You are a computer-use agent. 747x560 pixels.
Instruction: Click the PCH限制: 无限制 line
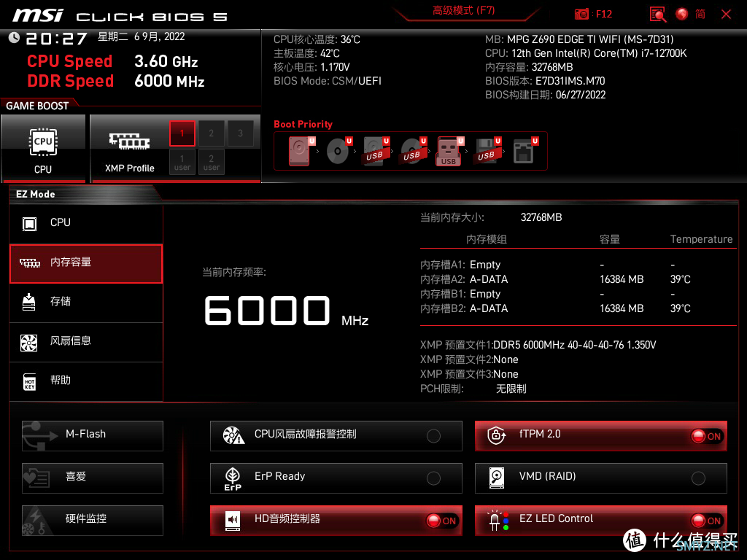pyautogui.click(x=473, y=389)
